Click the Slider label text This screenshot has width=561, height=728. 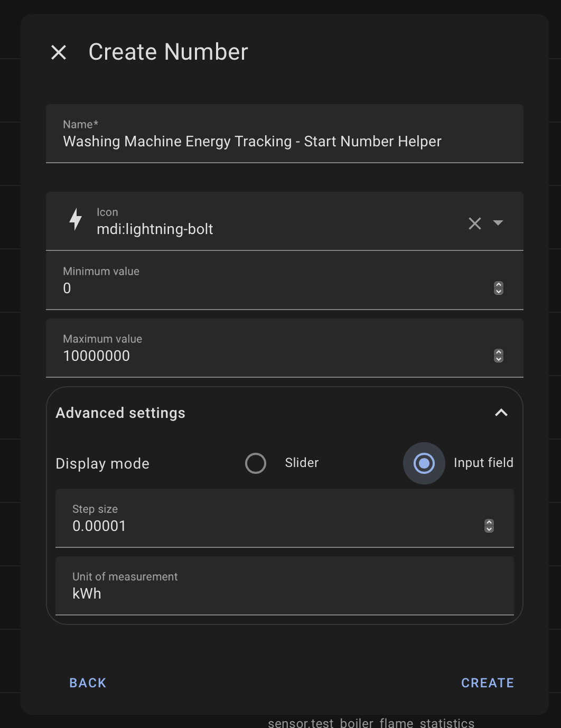(302, 463)
